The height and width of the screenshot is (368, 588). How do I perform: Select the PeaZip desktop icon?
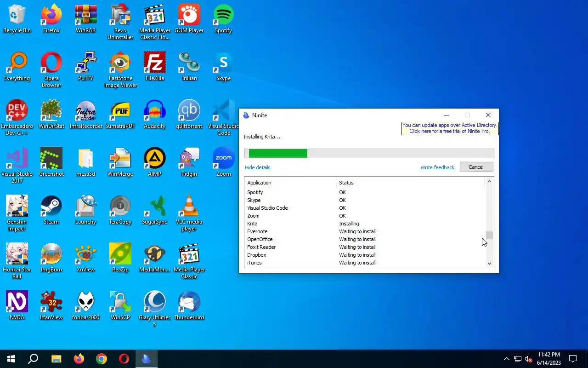tap(120, 258)
